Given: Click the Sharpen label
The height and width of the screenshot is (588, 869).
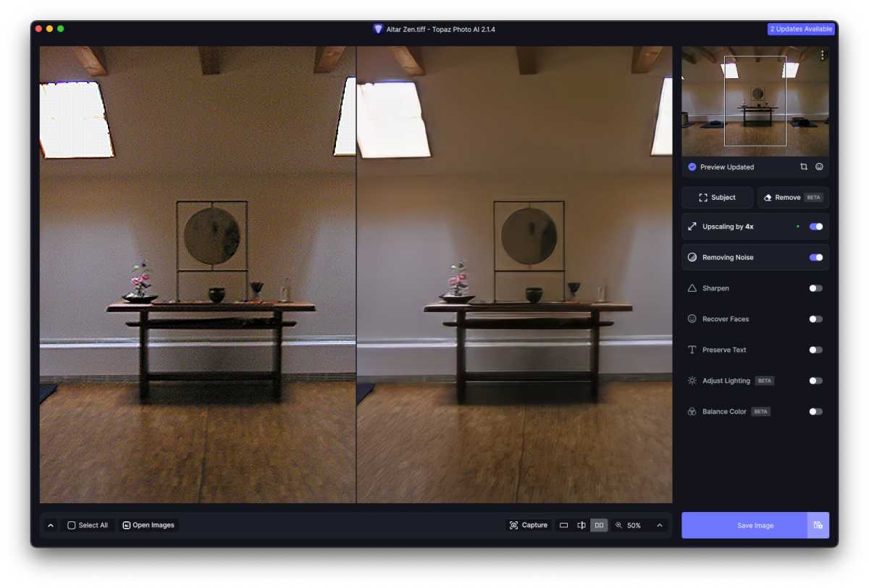Looking at the screenshot, I should tap(715, 288).
